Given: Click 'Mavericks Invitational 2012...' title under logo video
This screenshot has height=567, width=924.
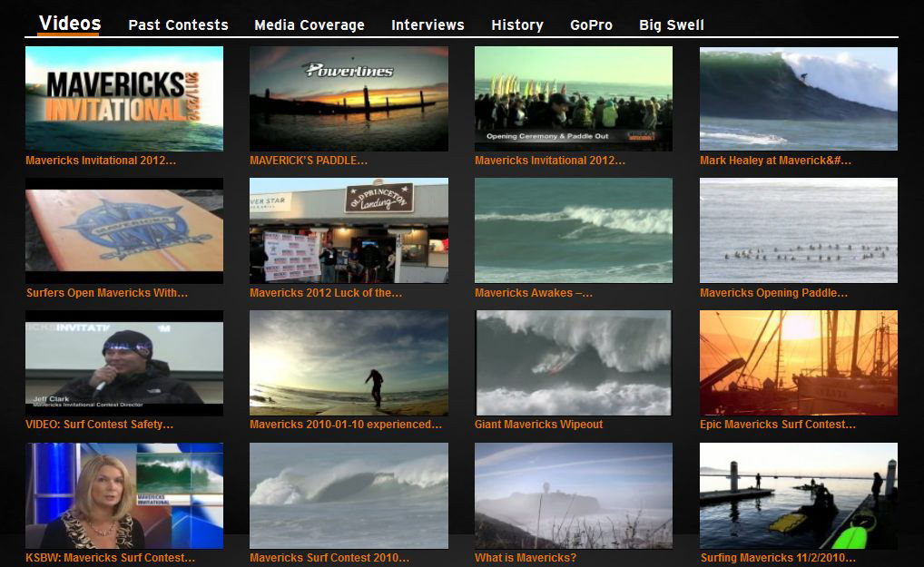Looking at the screenshot, I should (101, 161).
